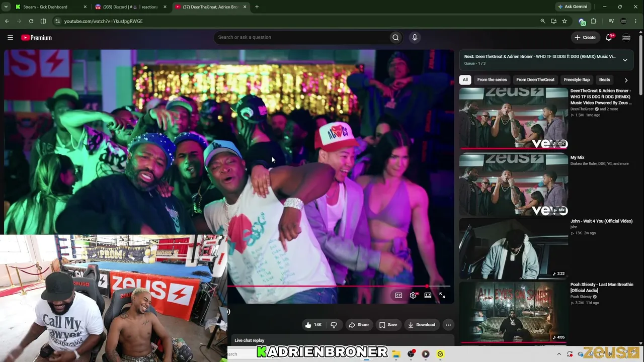This screenshot has height=362, width=644.
Task: Focus the address bar URL
Action: (x=103, y=21)
